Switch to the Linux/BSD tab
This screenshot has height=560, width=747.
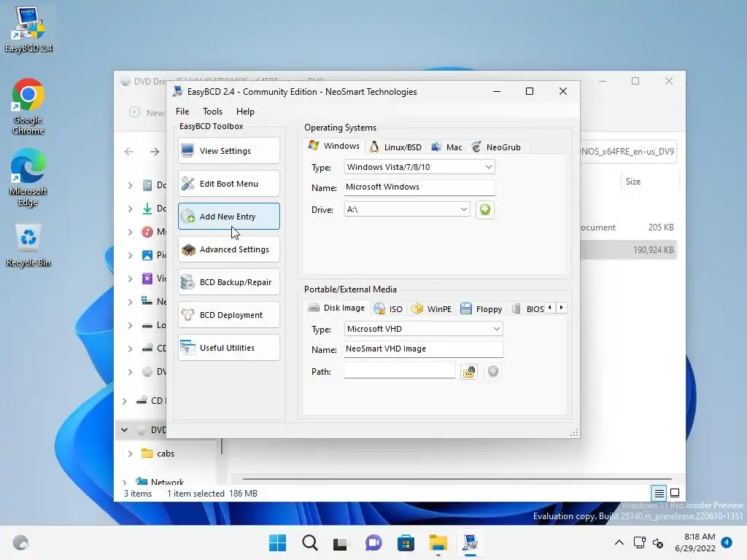(396, 147)
